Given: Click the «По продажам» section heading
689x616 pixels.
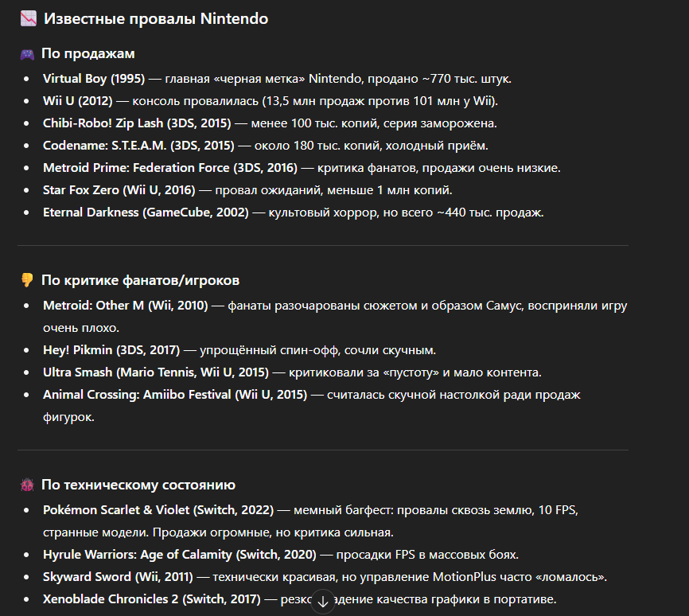Looking at the screenshot, I should (x=88, y=54).
